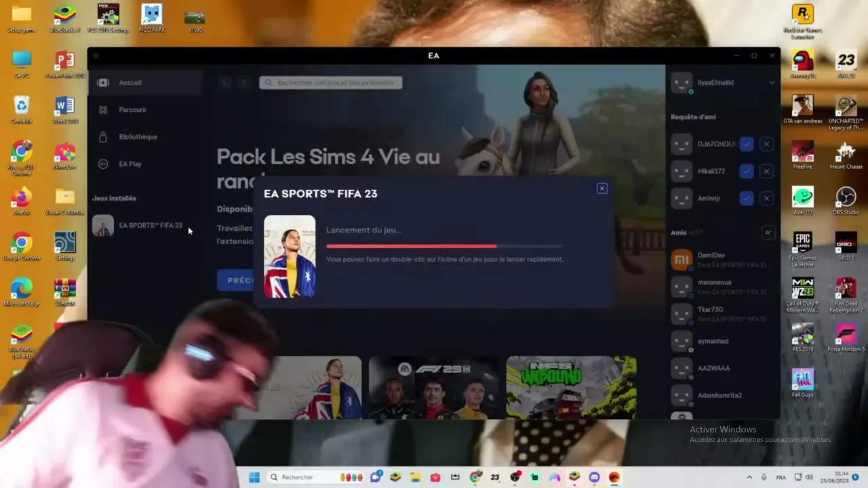Click the game launch progress bar

[445, 246]
